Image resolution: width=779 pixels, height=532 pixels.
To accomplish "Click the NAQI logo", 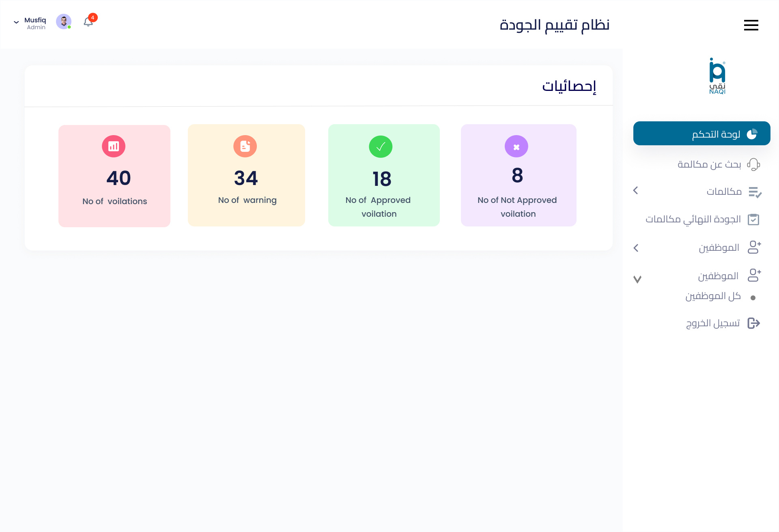I will click(717, 76).
